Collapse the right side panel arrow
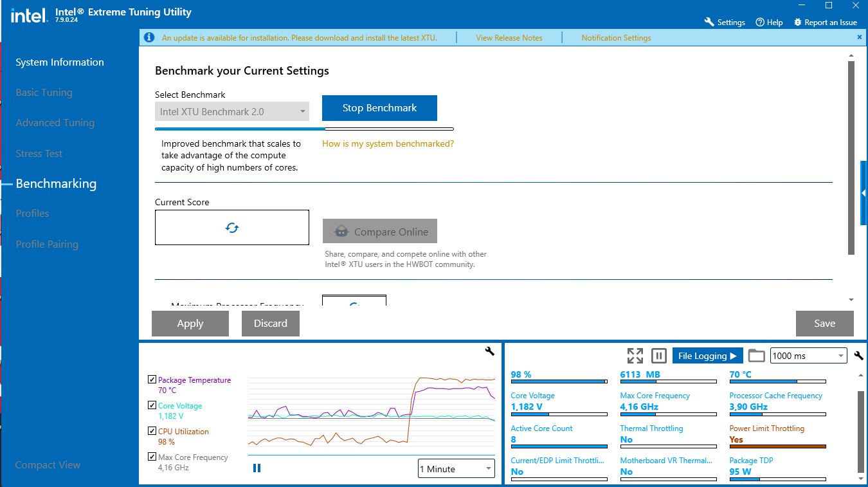 (863, 193)
